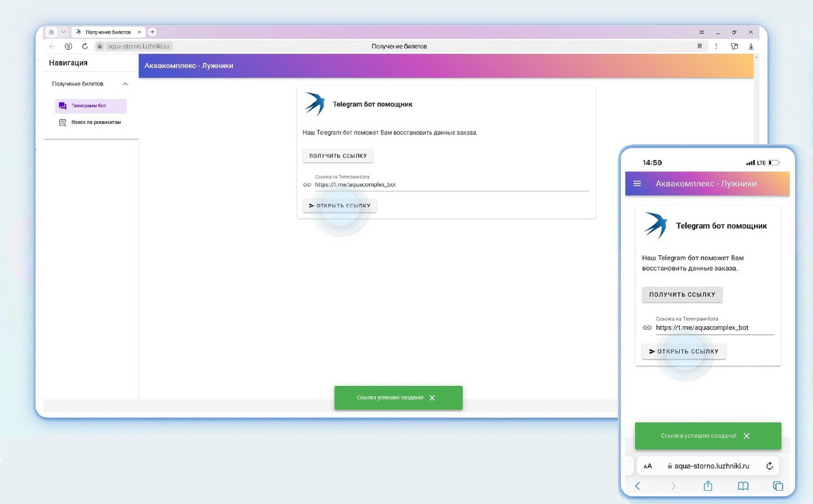Open the hamburger menu in desktop title bar
This screenshot has width=813, height=504.
pos(702,32)
